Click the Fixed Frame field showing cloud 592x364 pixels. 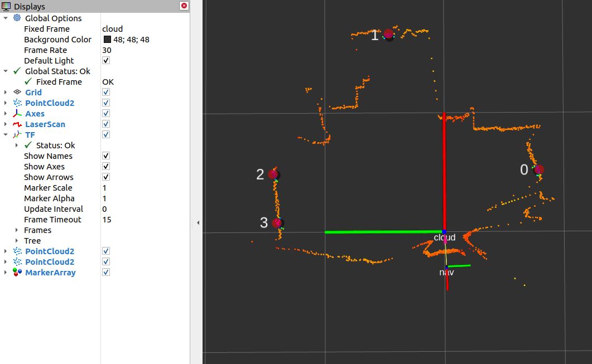[x=112, y=28]
